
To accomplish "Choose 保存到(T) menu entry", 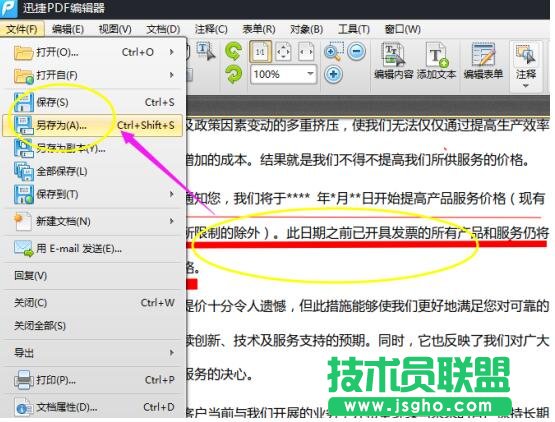I will point(93,194).
